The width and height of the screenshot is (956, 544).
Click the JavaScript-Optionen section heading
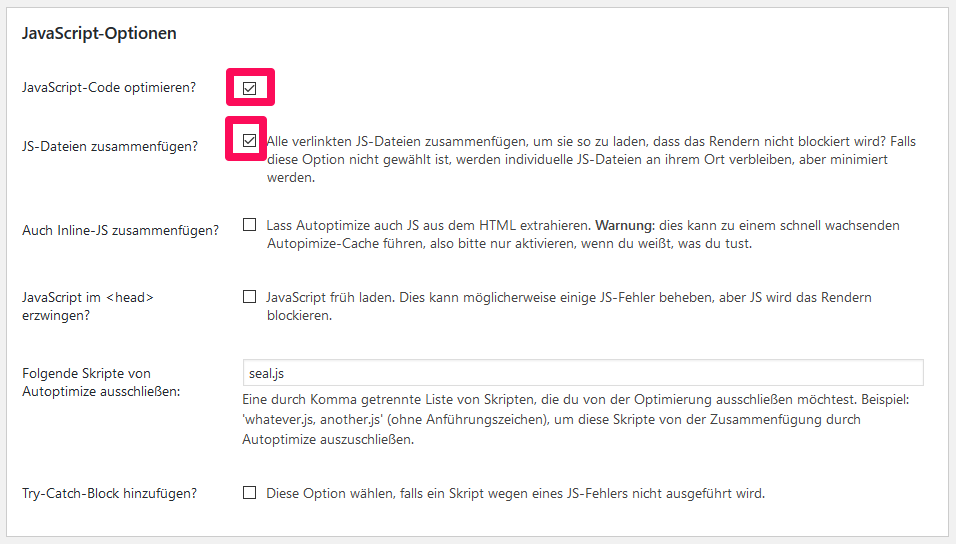[x=99, y=33]
